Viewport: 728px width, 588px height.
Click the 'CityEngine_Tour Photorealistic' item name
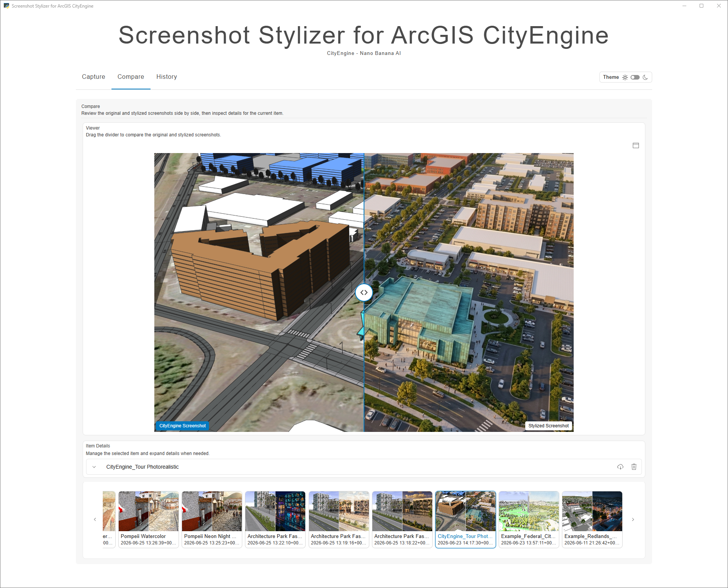click(x=143, y=467)
